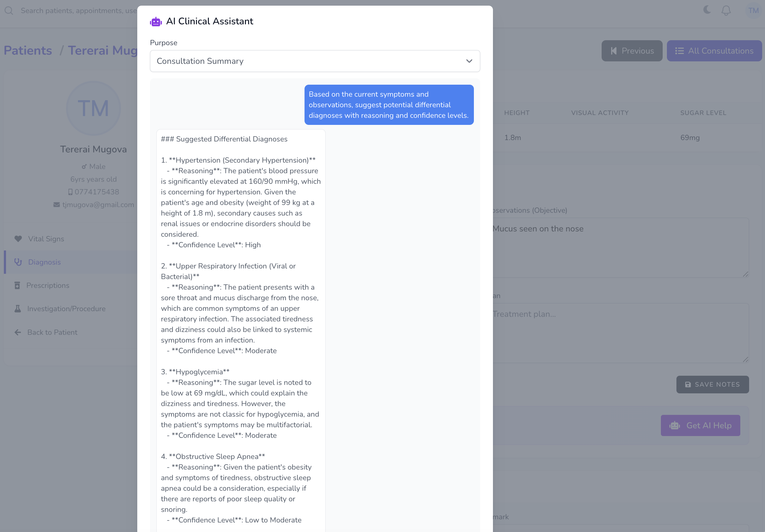
Task: Select Back to Patient
Action: (52, 332)
